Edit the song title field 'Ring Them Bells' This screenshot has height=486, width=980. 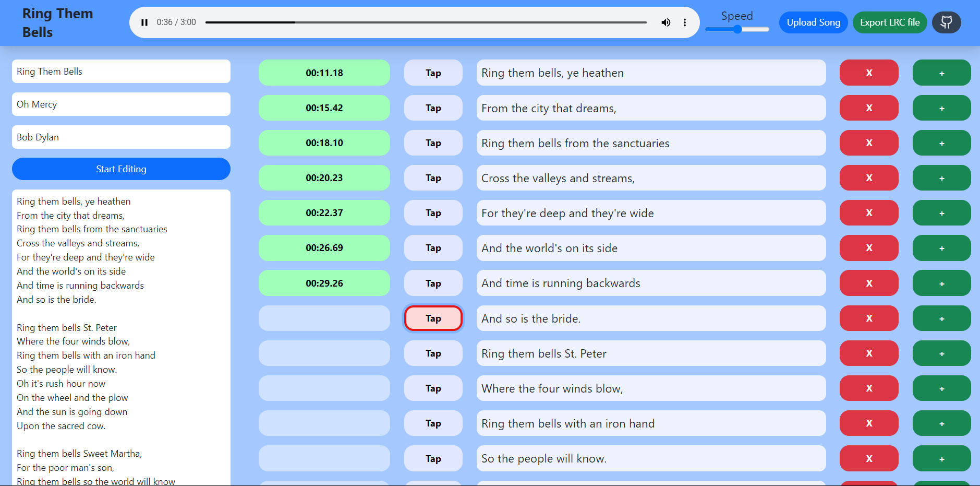tap(121, 72)
